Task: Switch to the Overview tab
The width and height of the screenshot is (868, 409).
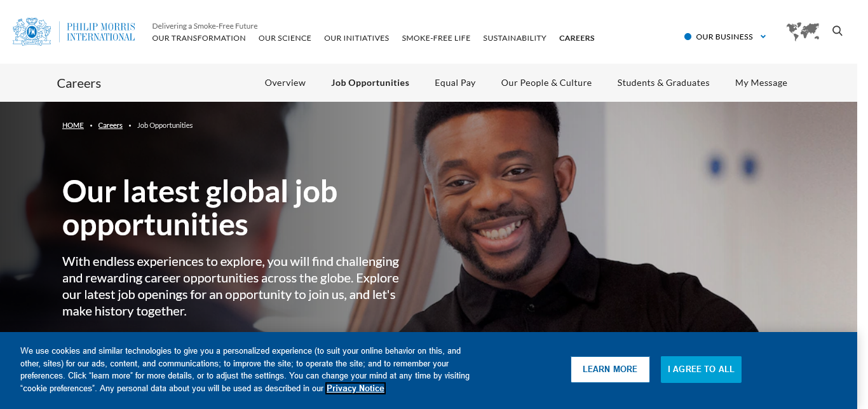Action: pos(285,83)
